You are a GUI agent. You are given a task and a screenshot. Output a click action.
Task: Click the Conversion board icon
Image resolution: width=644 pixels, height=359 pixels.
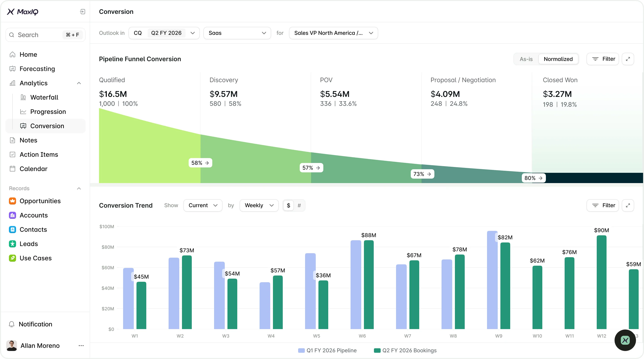tap(23, 126)
